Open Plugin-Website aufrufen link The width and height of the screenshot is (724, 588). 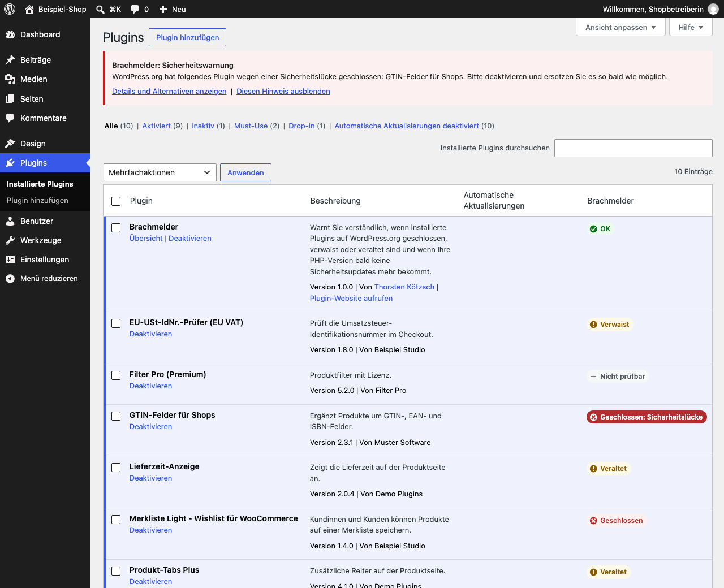tap(351, 298)
